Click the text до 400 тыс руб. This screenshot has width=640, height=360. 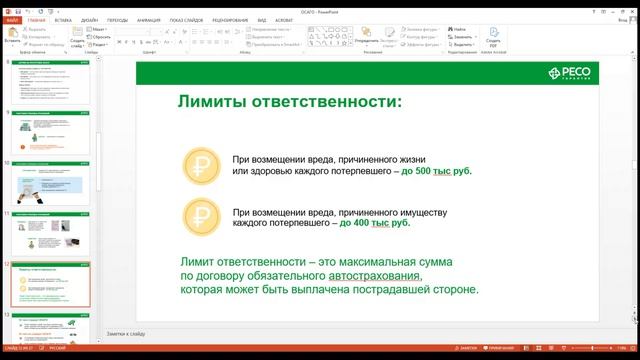click(375, 223)
